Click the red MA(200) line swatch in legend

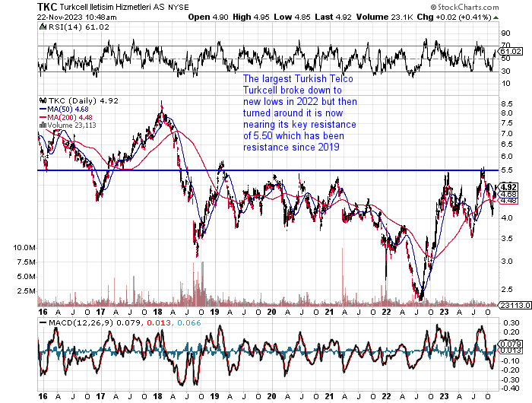point(43,117)
